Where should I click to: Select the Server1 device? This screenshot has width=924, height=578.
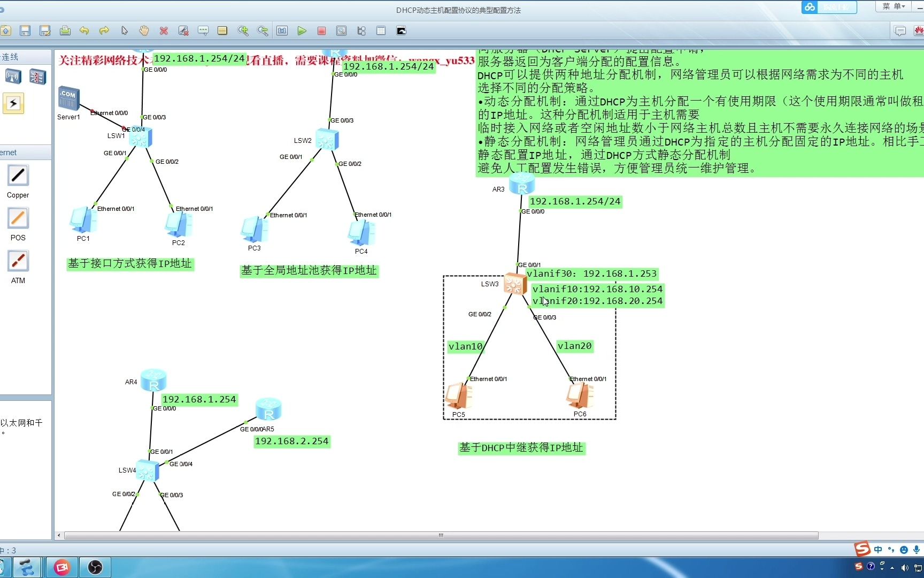(x=68, y=98)
